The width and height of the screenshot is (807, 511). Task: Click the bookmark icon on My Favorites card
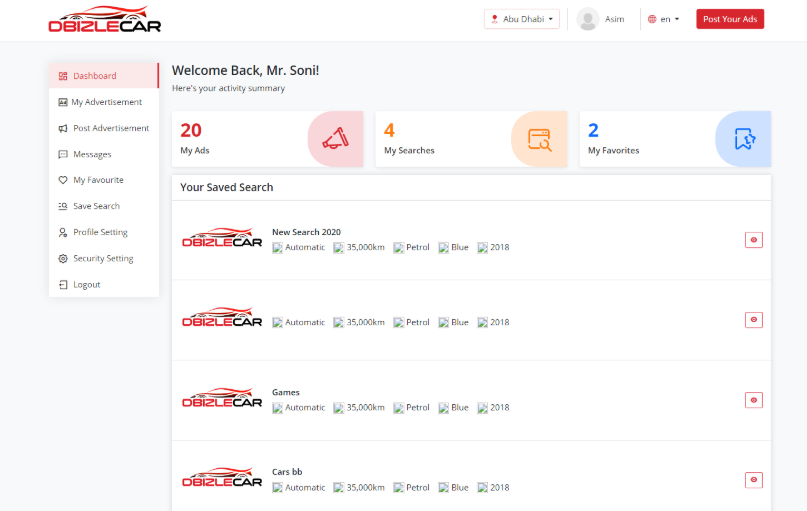(744, 139)
